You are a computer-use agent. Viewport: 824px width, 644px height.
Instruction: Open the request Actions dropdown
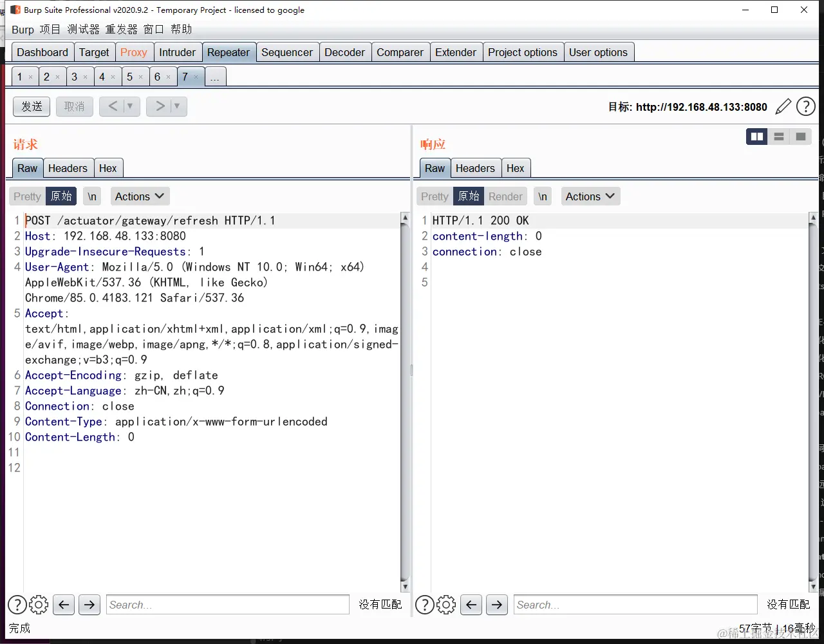[140, 196]
